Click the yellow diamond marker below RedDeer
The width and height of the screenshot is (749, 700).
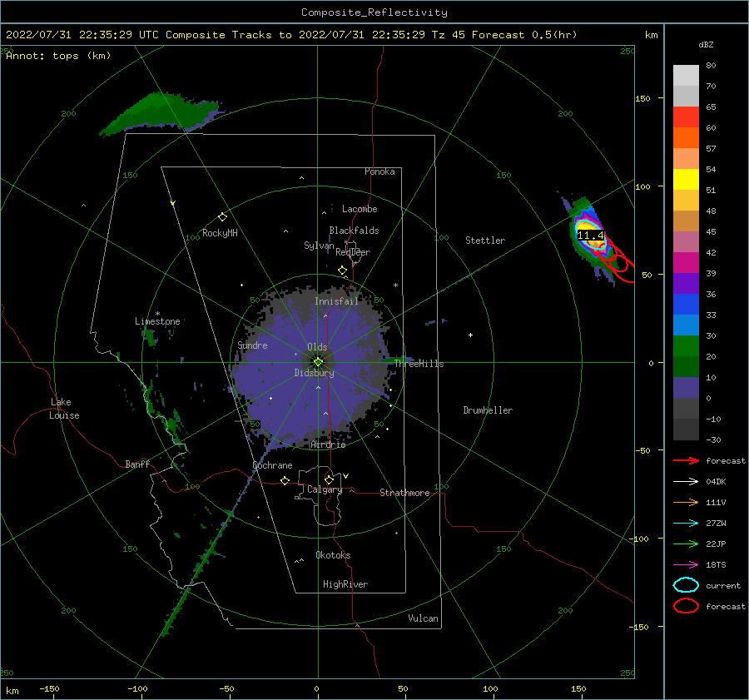[x=343, y=271]
